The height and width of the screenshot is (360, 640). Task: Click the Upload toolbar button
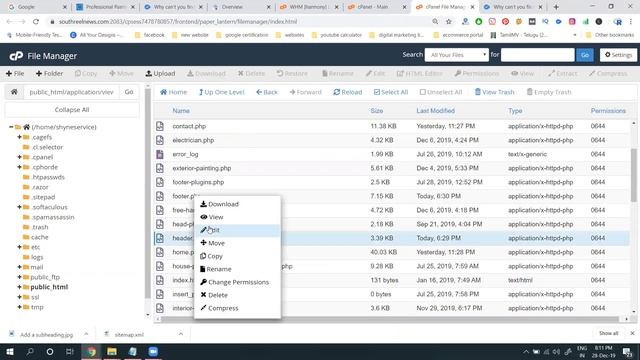(160, 73)
